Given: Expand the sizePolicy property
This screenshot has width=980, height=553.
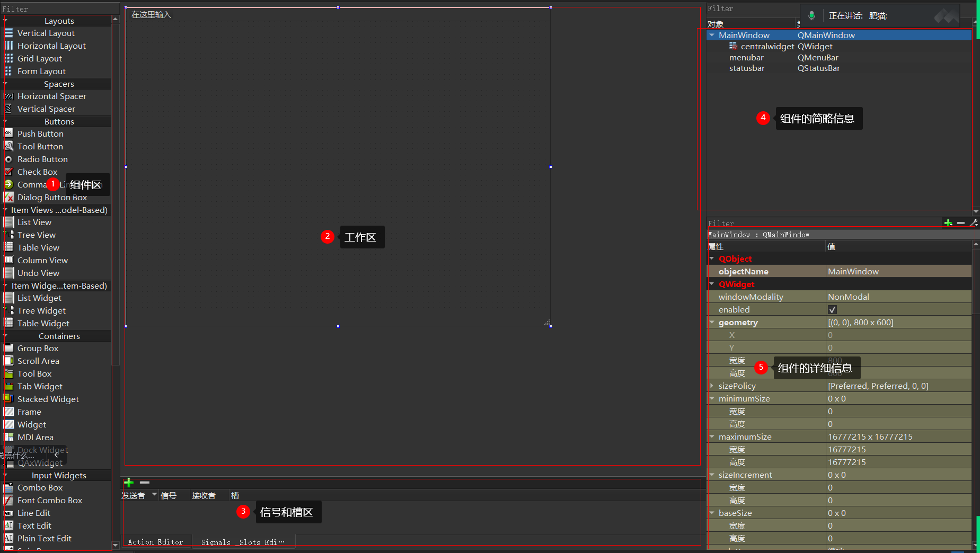Looking at the screenshot, I should pyautogui.click(x=712, y=386).
